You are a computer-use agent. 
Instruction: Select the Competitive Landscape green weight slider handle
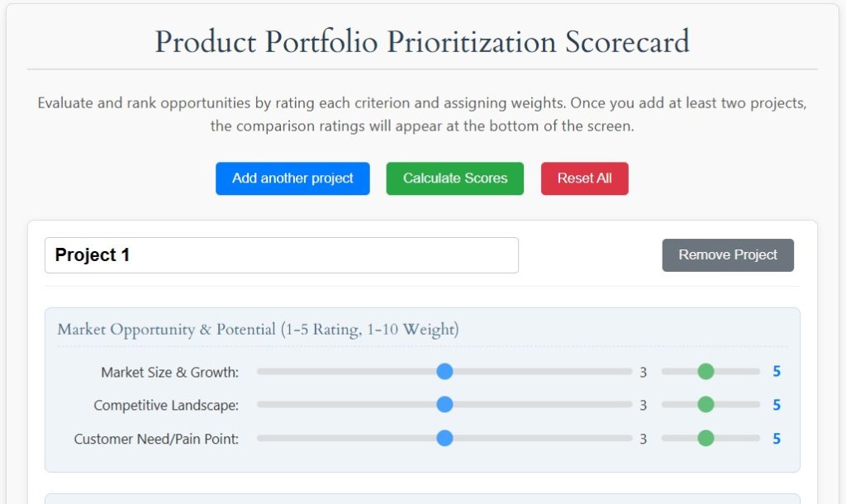click(x=706, y=405)
